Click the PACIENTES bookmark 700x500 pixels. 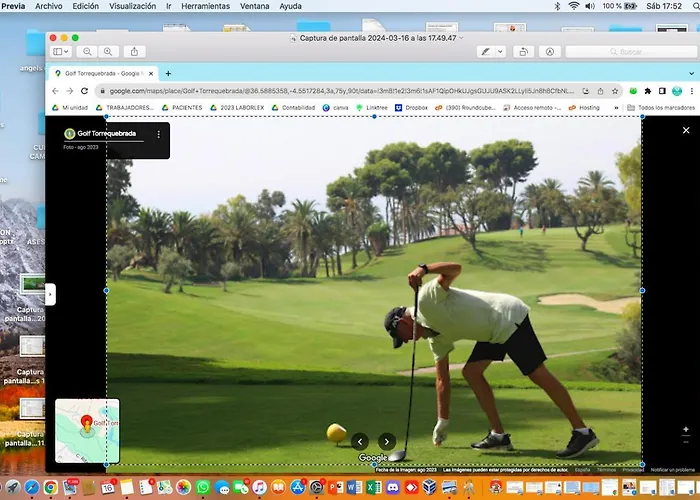(x=182, y=108)
